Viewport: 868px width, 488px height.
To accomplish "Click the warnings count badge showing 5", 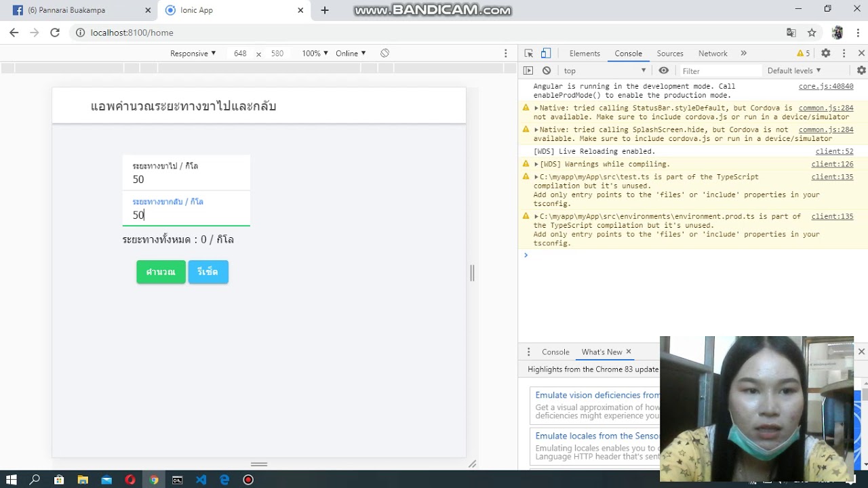I will (804, 54).
